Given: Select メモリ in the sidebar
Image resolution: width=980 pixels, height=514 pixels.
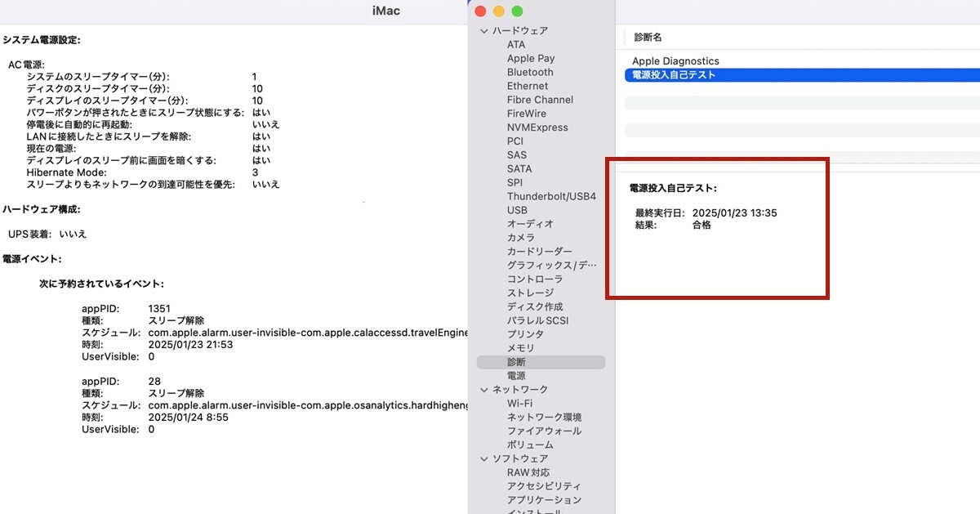Looking at the screenshot, I should (x=520, y=348).
